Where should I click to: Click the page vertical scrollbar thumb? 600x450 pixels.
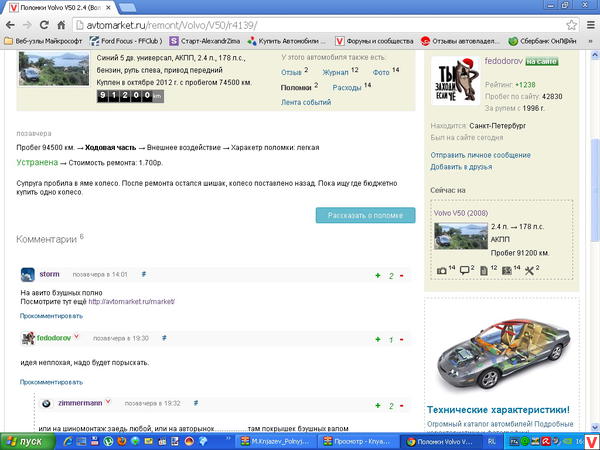(x=595, y=189)
